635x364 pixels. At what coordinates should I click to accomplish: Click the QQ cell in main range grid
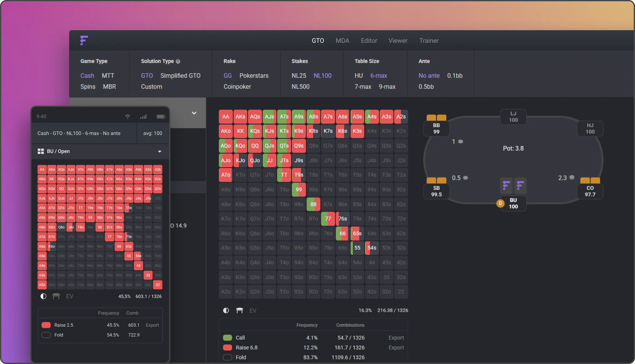pos(255,146)
